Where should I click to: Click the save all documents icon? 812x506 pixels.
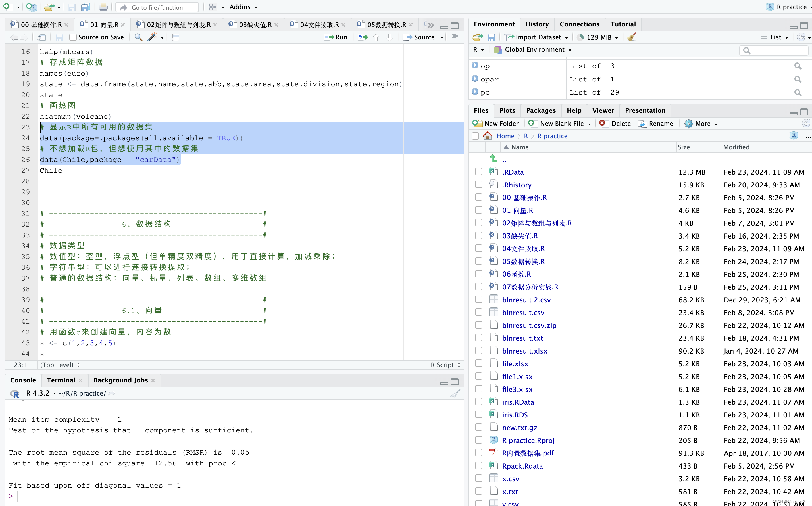coord(86,7)
